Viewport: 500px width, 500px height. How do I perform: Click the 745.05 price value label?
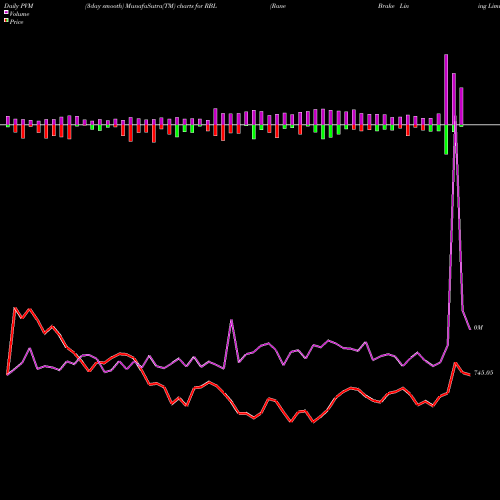pyautogui.click(x=483, y=373)
